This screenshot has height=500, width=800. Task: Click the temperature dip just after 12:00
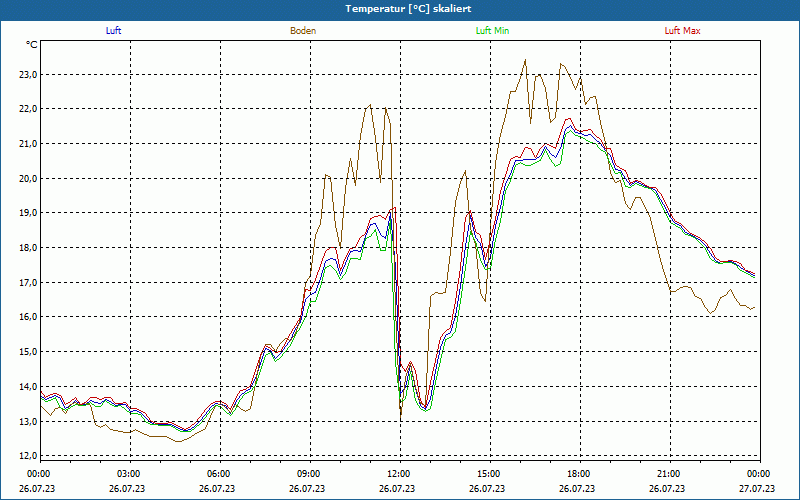pos(401,416)
